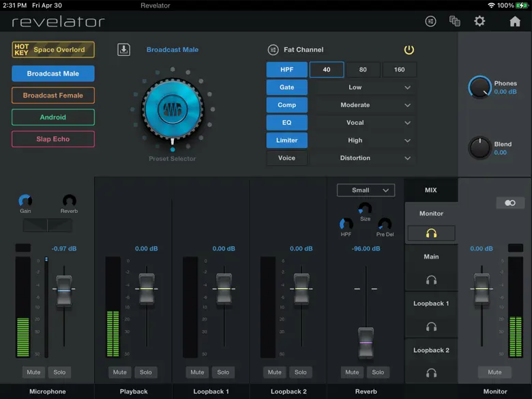
Task: Select the Broadcast Female preset
Action: (53, 95)
